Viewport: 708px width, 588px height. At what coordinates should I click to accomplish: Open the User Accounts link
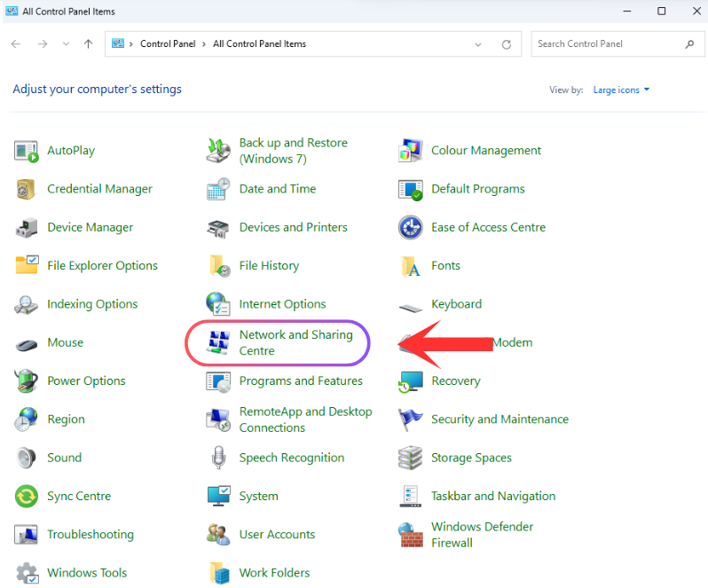pyautogui.click(x=277, y=534)
